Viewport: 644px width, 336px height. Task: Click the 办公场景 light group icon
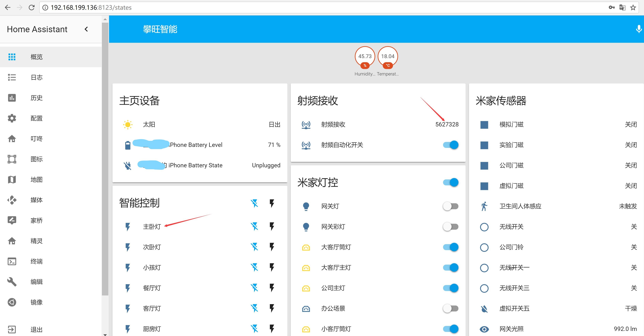tap(306, 309)
